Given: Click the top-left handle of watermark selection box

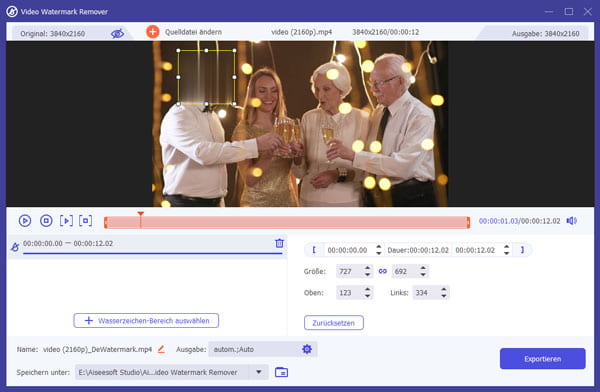Looking at the screenshot, I should point(178,50).
